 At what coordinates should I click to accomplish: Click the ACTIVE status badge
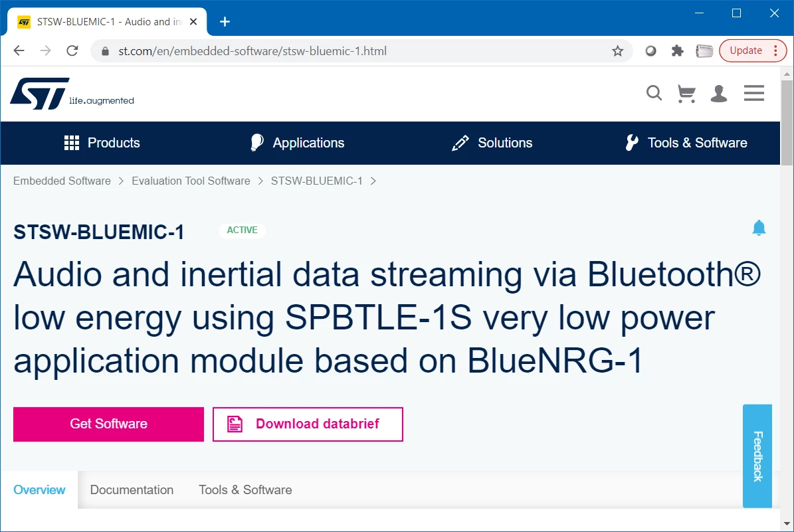click(x=242, y=230)
